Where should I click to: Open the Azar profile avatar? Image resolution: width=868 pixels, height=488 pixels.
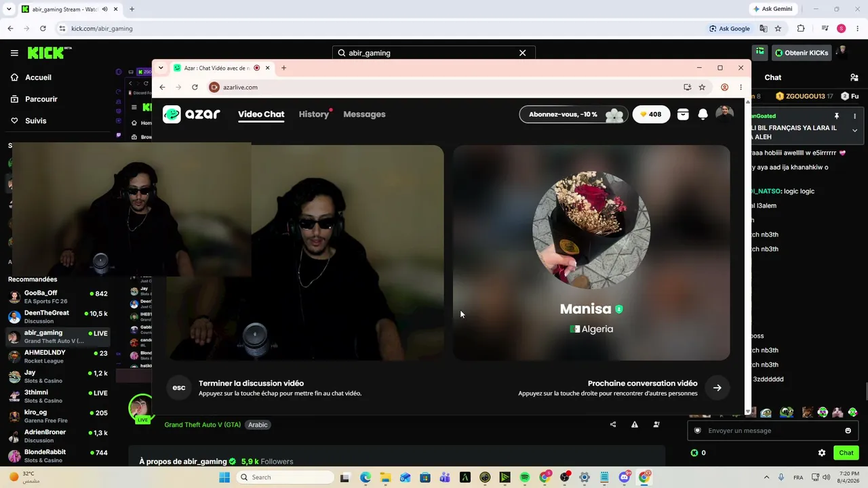[x=725, y=114]
